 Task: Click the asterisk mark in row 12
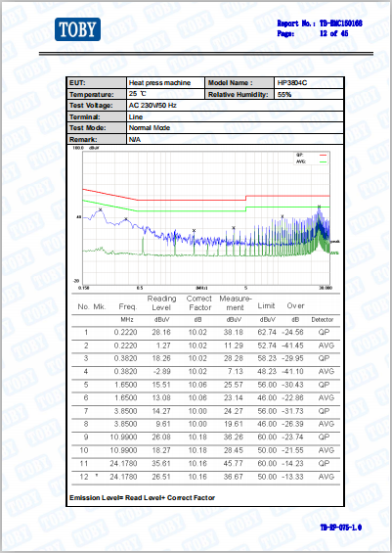[97, 476]
